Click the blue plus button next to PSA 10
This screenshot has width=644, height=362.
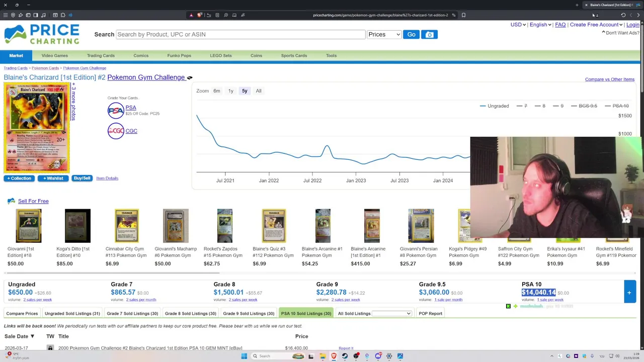(629, 293)
